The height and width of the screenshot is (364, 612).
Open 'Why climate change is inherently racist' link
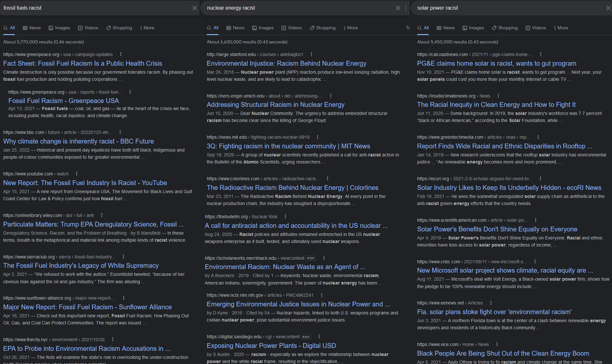[78, 141]
